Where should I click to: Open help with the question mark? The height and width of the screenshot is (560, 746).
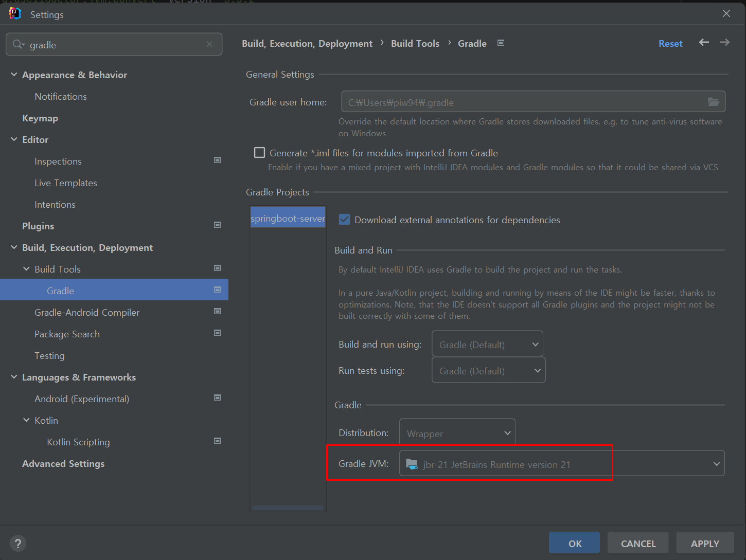point(18,544)
